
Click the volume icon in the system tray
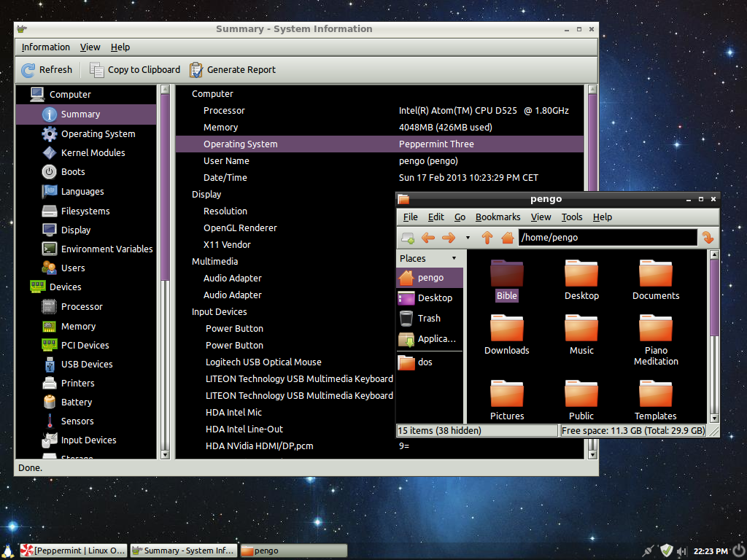[682, 551]
